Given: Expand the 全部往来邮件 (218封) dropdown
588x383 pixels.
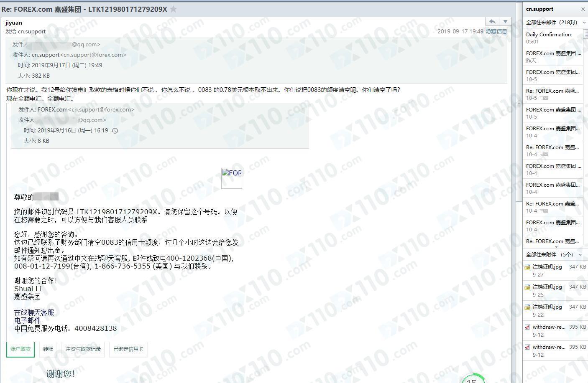Looking at the screenshot, I should tap(584, 23).
